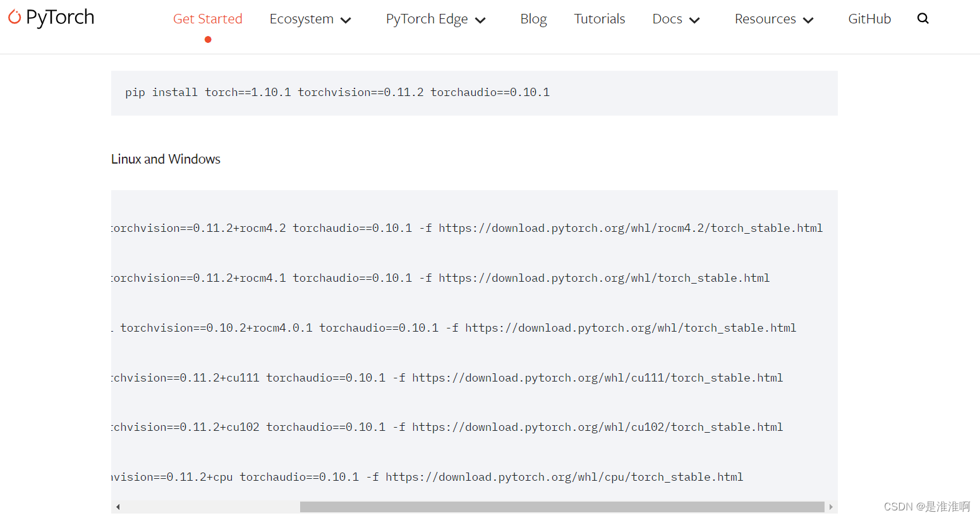This screenshot has width=980, height=518.
Task: Open the rocm4.2 torch_stable.html URL
Action: click(631, 228)
